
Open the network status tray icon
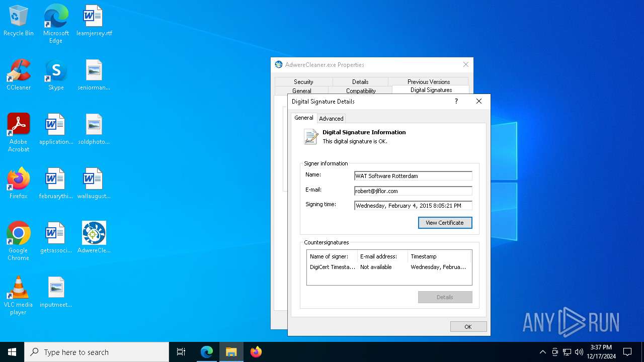point(567,352)
